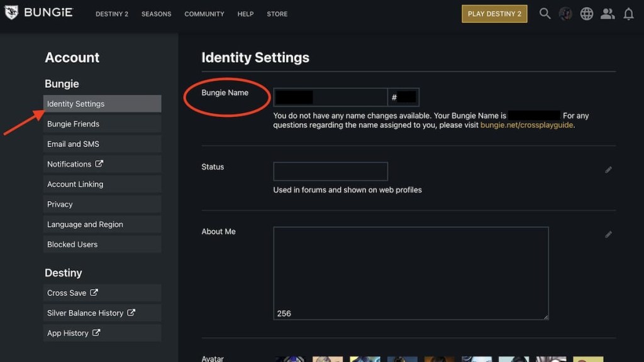Follow the bungie.net/crossplayguide link
Viewport: 644px width, 362px height.
pyautogui.click(x=526, y=125)
